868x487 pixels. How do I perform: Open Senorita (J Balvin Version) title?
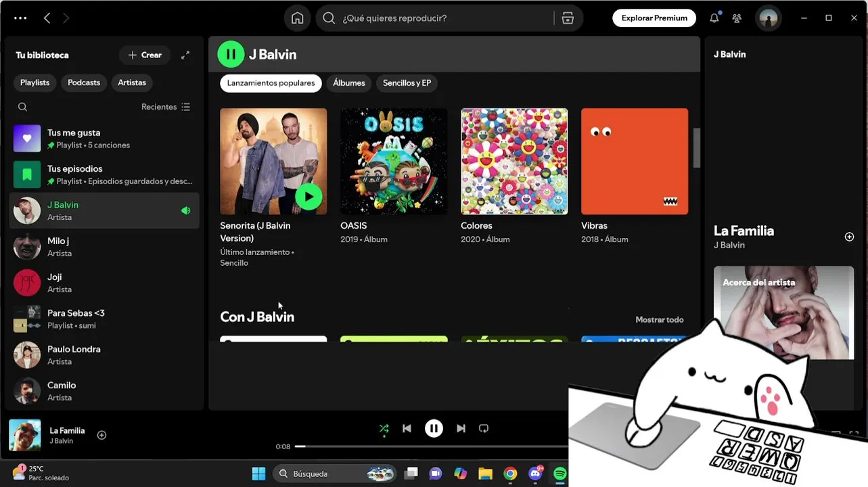[255, 232]
